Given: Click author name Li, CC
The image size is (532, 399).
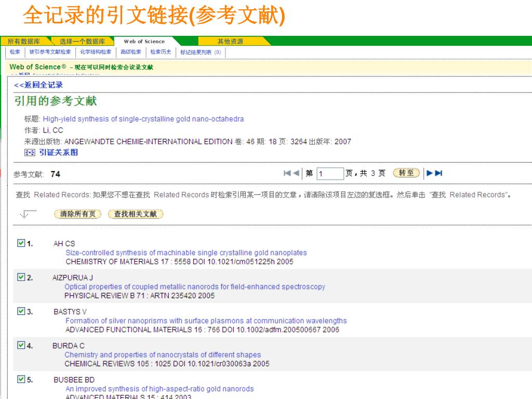Looking at the screenshot, I should (53, 130).
